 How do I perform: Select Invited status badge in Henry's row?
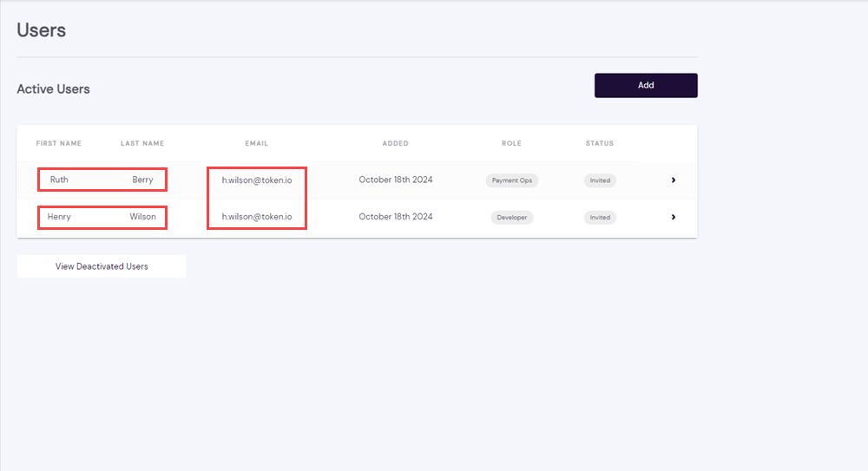click(600, 217)
